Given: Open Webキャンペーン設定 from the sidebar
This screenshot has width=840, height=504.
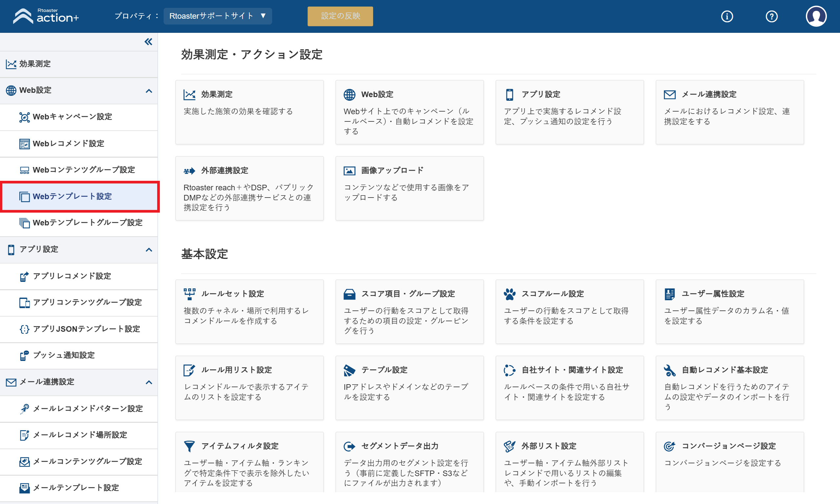Looking at the screenshot, I should click(x=79, y=117).
